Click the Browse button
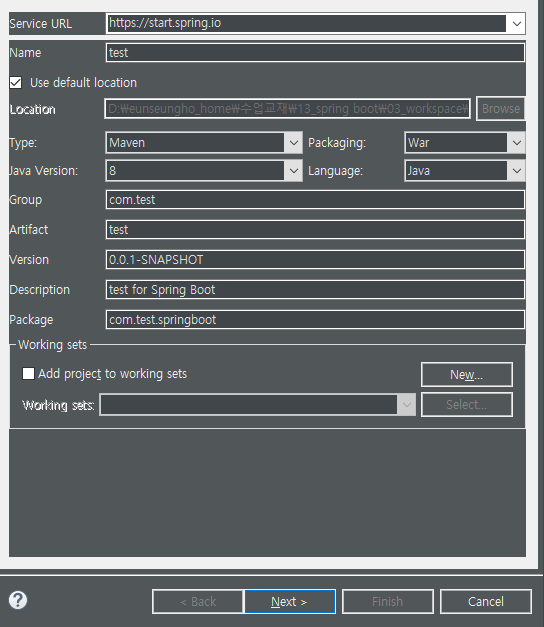The image size is (544, 627). (500, 109)
